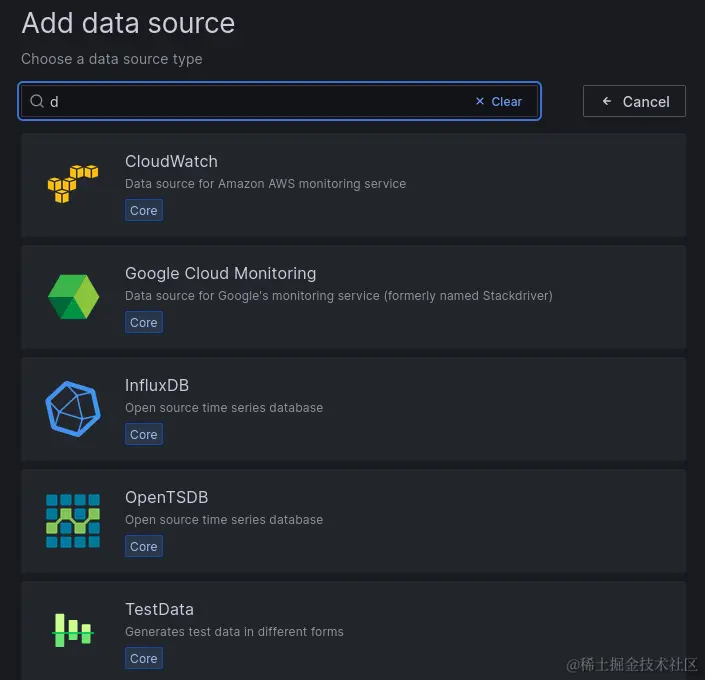Click the magnifier icon in search box
Screen dimensions: 705x680
pyautogui.click(x=37, y=101)
